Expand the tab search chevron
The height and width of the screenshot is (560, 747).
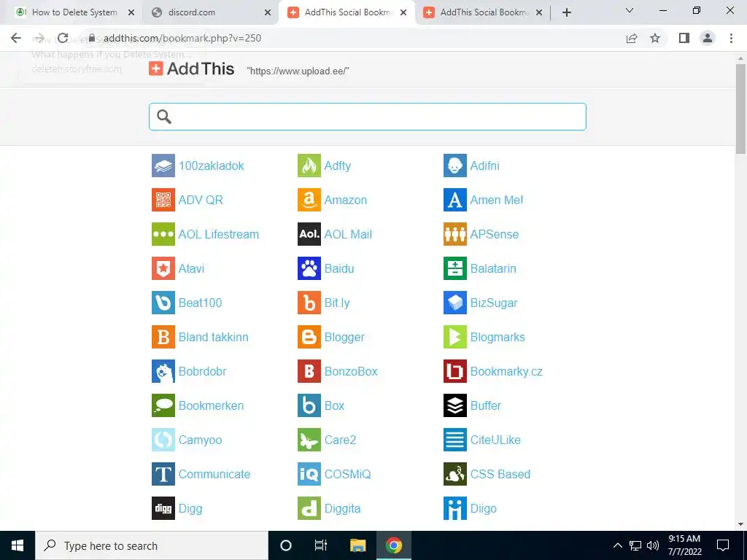(x=630, y=10)
